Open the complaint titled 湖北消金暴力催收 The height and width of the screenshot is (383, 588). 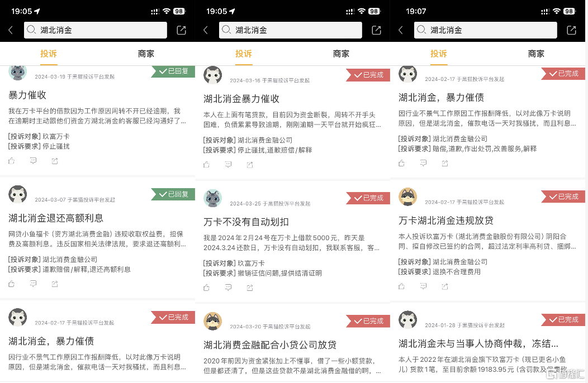click(x=241, y=99)
